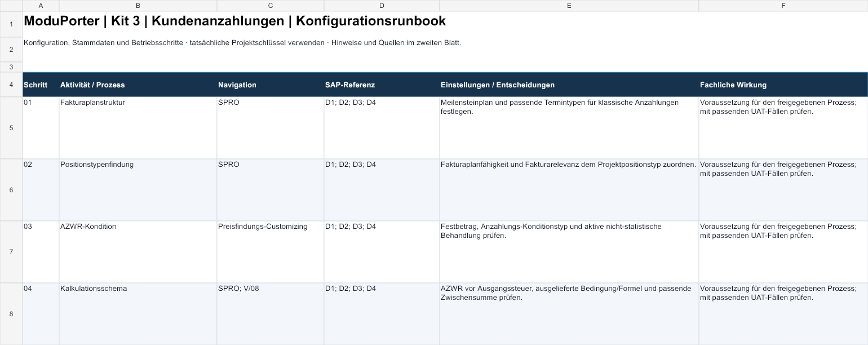Select the 'Kalkulationsschema' cell
The image size is (868, 345).
[138, 314]
